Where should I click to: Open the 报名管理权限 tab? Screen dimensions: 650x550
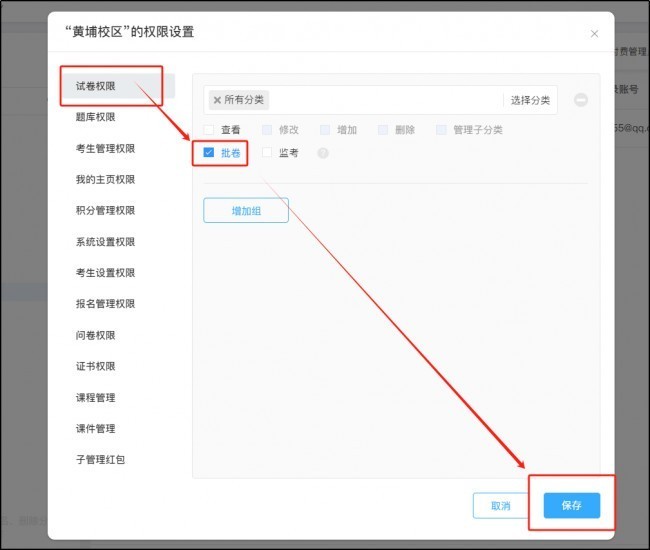105,304
